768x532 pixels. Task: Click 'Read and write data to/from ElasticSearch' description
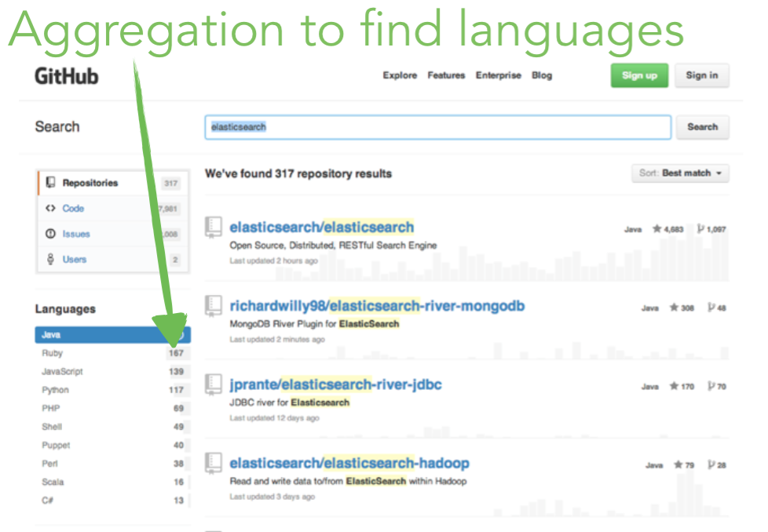point(348,481)
